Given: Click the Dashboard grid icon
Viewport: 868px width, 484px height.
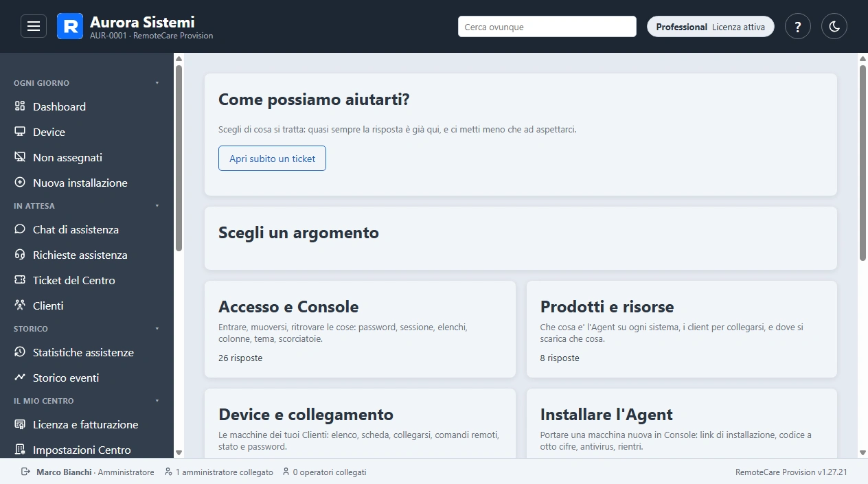Looking at the screenshot, I should click(20, 106).
